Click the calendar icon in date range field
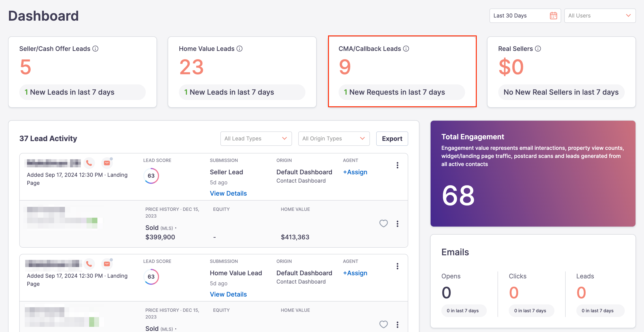The height and width of the screenshot is (332, 644). [553, 16]
